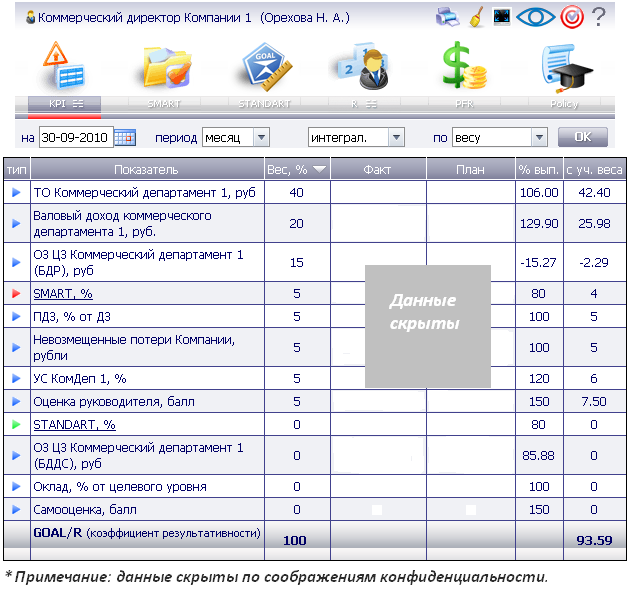The width and height of the screenshot is (629, 593).
Task: Click the План column header
Action: 471,169
